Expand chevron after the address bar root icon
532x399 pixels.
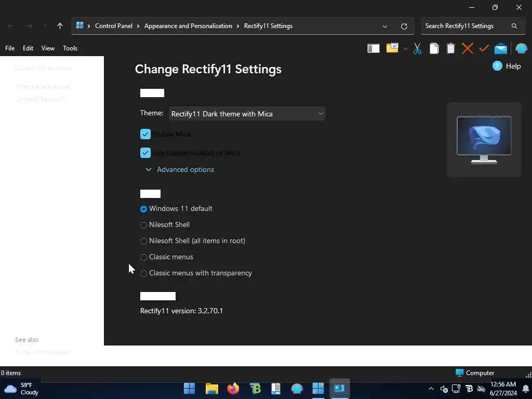click(x=89, y=26)
